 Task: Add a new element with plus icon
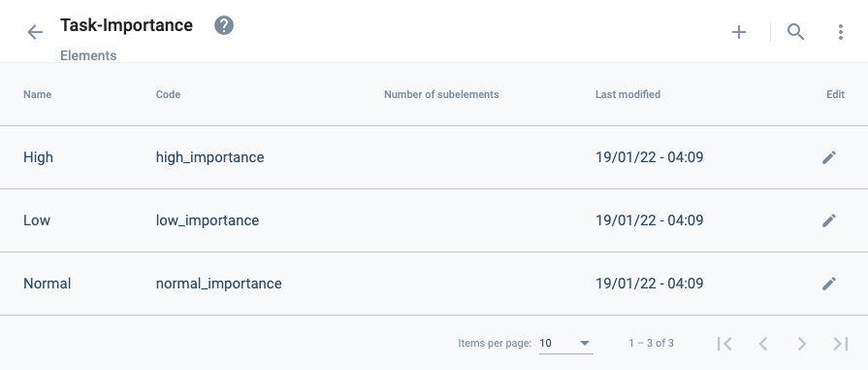739,32
